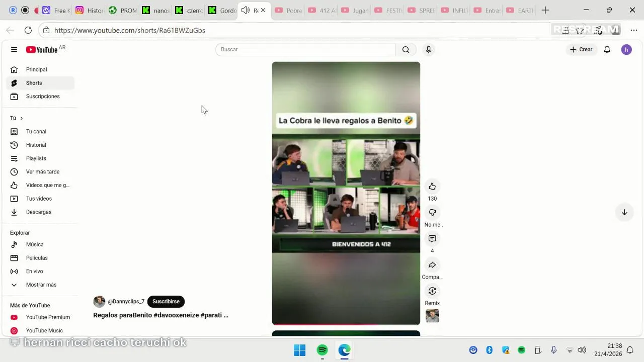Like the short with thumbs up

[432, 187]
